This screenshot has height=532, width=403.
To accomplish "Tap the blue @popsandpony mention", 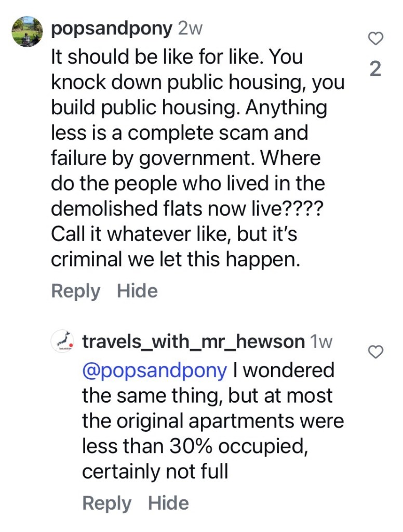I will click(x=154, y=370).
